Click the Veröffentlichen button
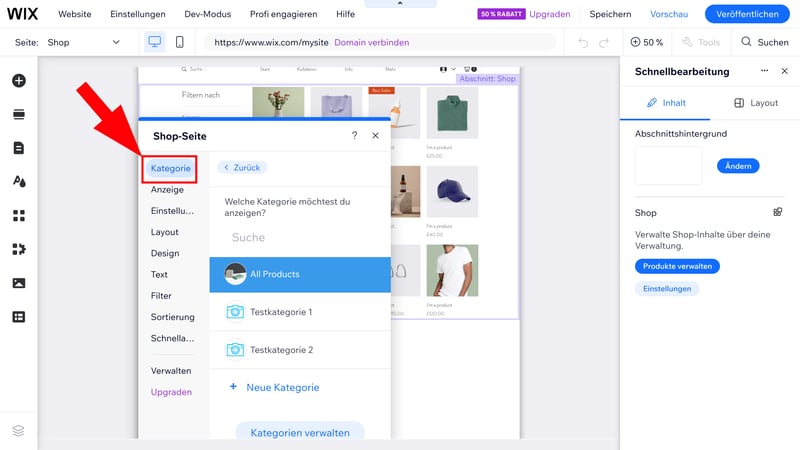 click(x=747, y=14)
